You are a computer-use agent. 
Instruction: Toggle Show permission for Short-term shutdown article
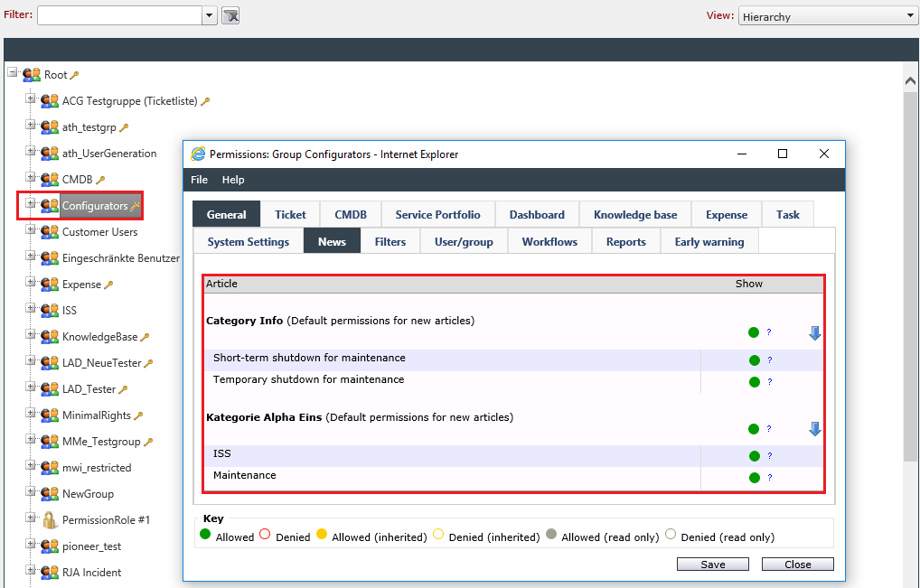click(755, 360)
